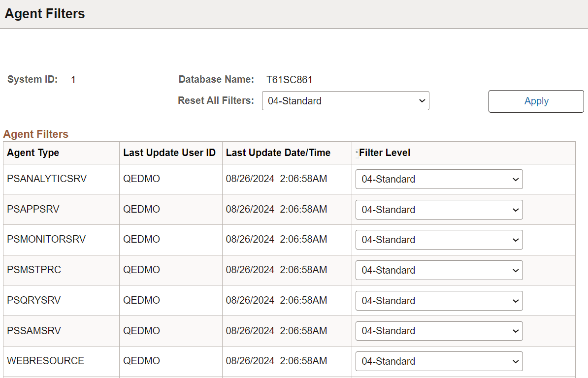Open the Filter Level dropdown for PSMONITORSRV

[438, 240]
